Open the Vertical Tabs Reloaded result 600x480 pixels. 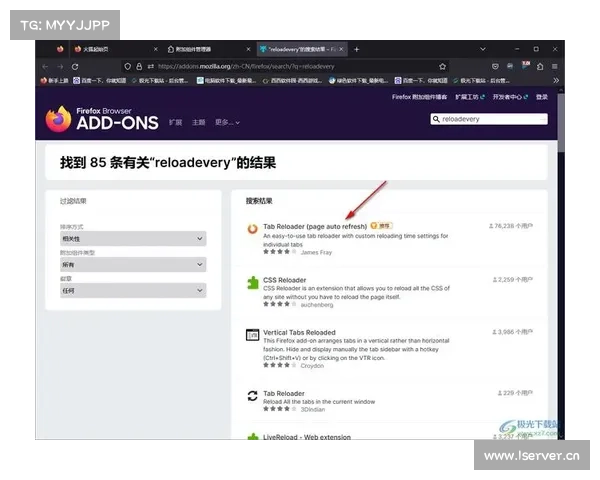click(299, 332)
